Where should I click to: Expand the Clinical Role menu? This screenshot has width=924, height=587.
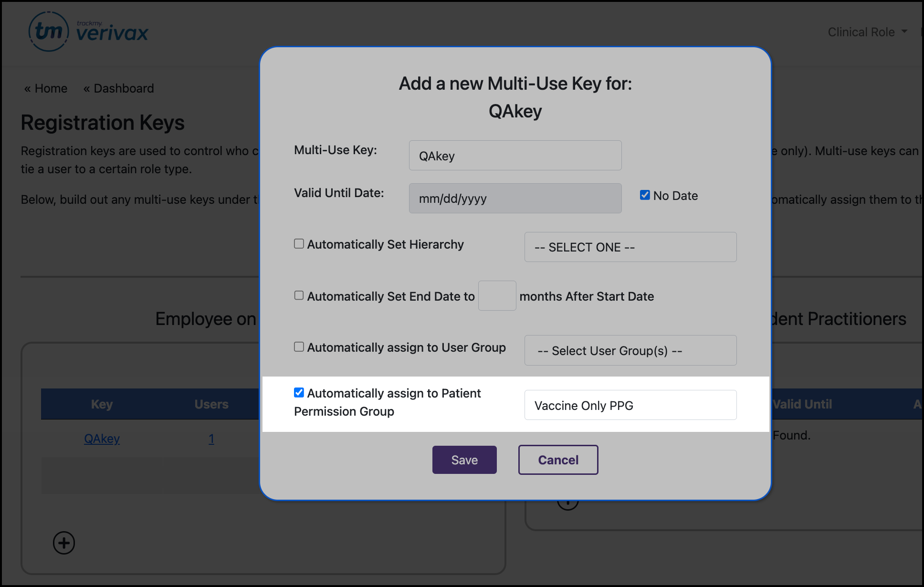click(867, 31)
